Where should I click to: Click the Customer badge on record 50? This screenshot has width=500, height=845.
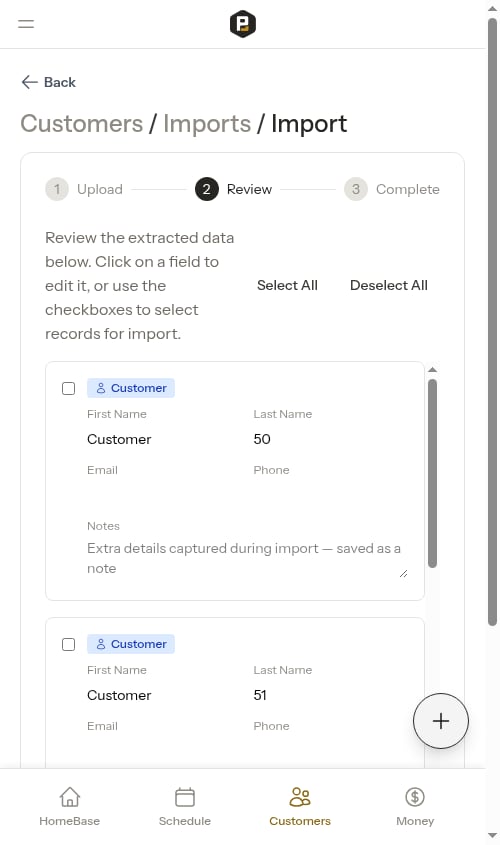[131, 388]
